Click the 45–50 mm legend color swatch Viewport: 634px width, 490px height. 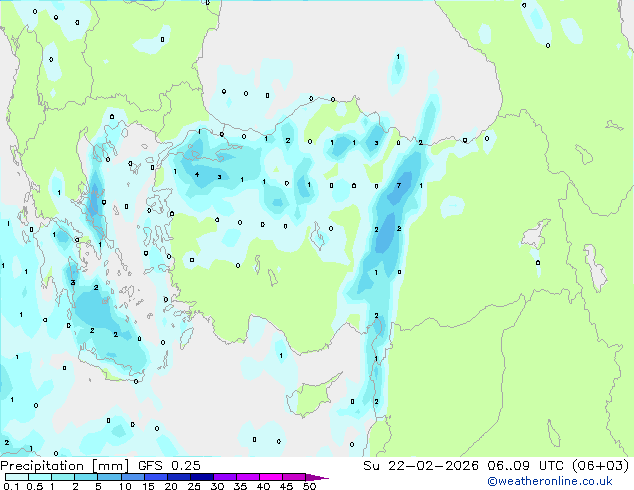click(294, 477)
